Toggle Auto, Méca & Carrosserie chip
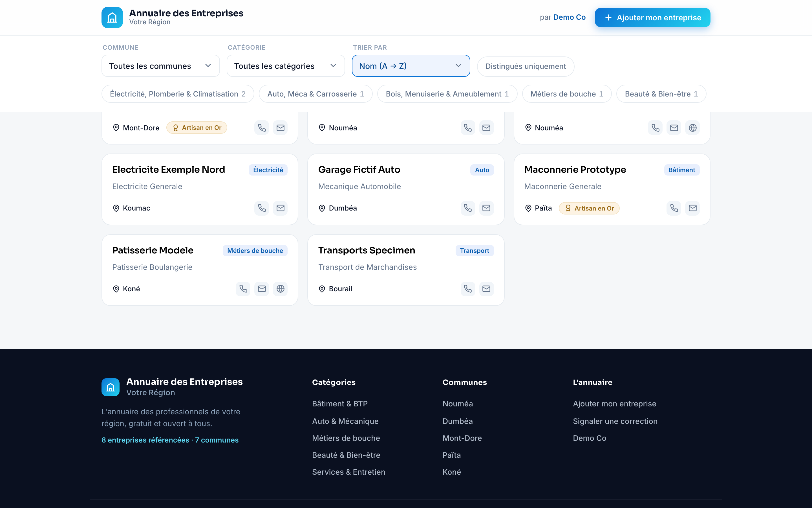Image resolution: width=812 pixels, height=508 pixels. 315,94
